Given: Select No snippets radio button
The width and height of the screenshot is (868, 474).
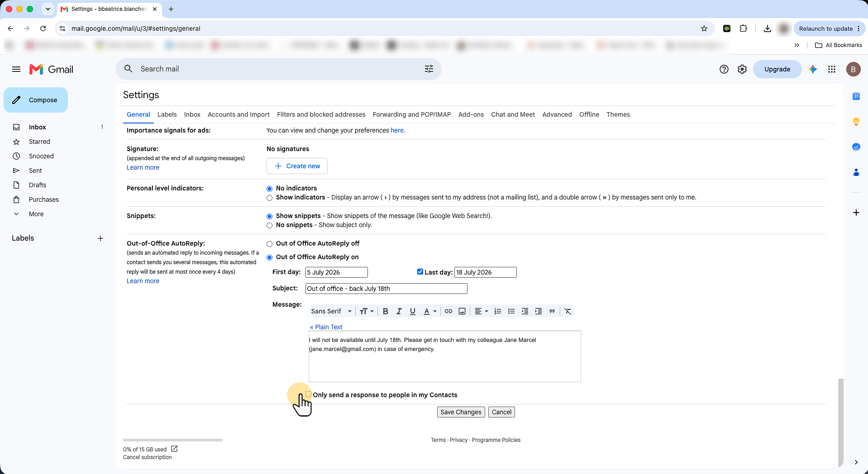Looking at the screenshot, I should point(269,225).
